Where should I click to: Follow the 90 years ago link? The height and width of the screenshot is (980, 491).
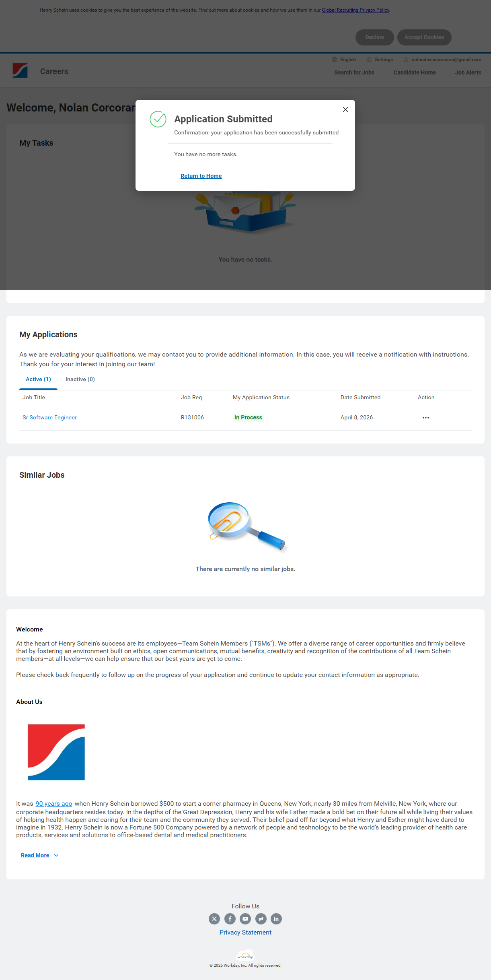pos(54,804)
